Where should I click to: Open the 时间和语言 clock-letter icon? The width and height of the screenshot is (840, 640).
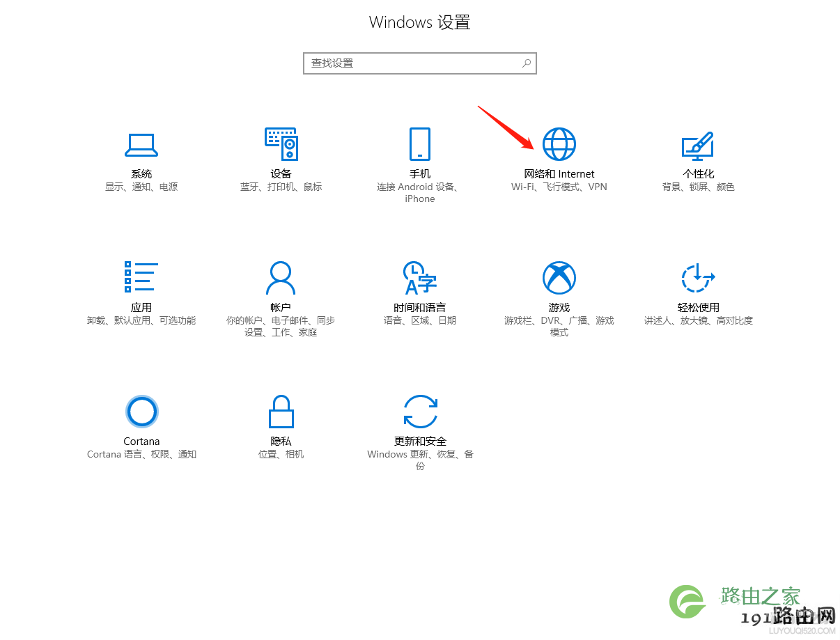pyautogui.click(x=420, y=278)
